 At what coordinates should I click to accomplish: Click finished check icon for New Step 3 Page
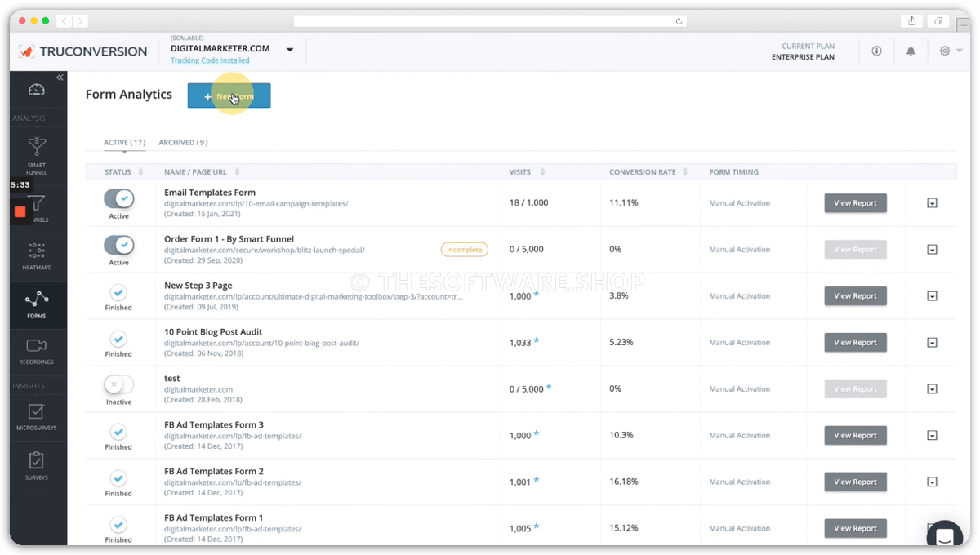[x=118, y=291]
